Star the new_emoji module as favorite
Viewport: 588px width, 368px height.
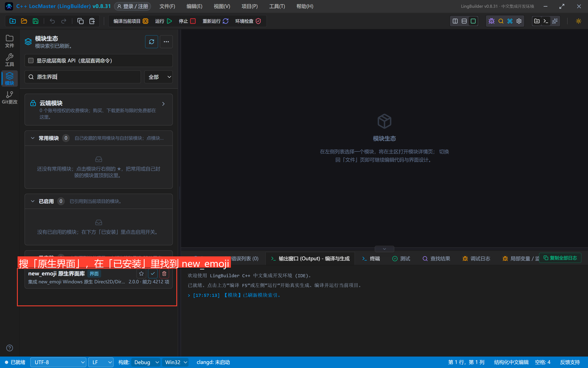[141, 274]
